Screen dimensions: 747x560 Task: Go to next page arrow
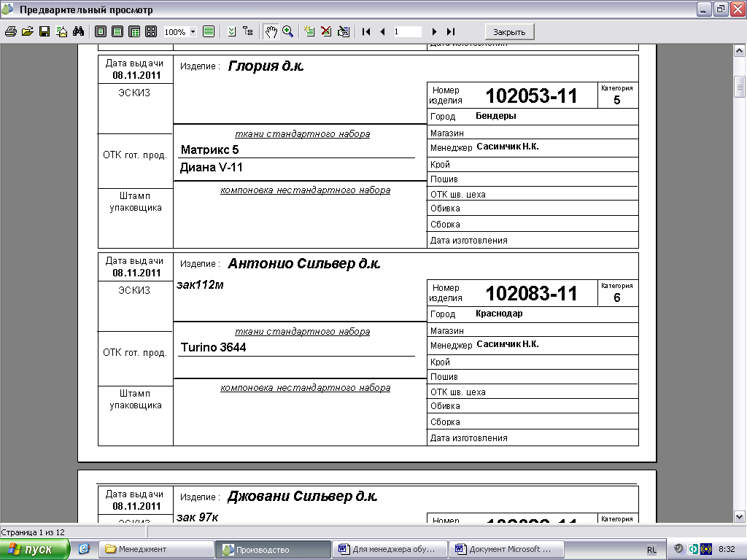[x=434, y=31]
